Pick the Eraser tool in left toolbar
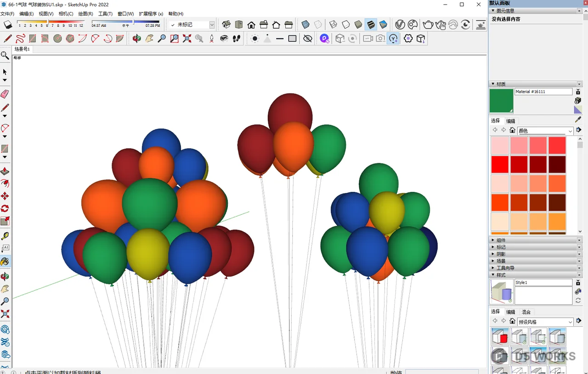The image size is (588, 374). 5,94
